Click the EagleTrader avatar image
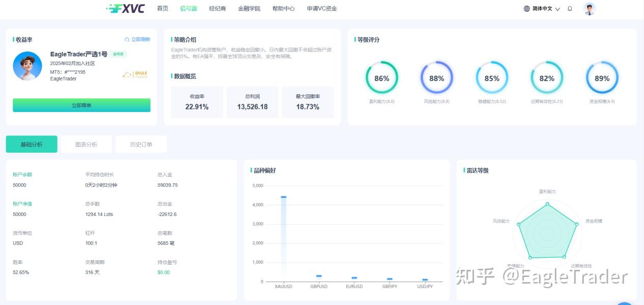 [x=27, y=66]
